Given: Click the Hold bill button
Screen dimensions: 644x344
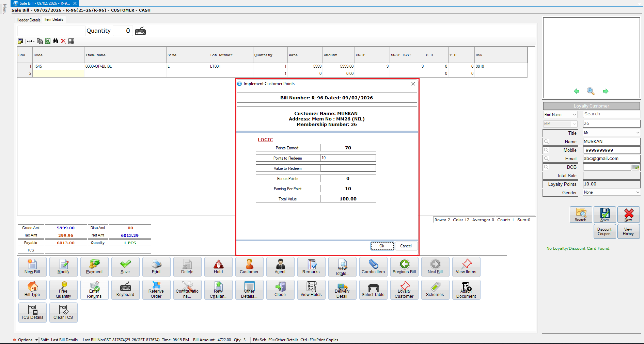Looking at the screenshot, I should coord(218,267).
